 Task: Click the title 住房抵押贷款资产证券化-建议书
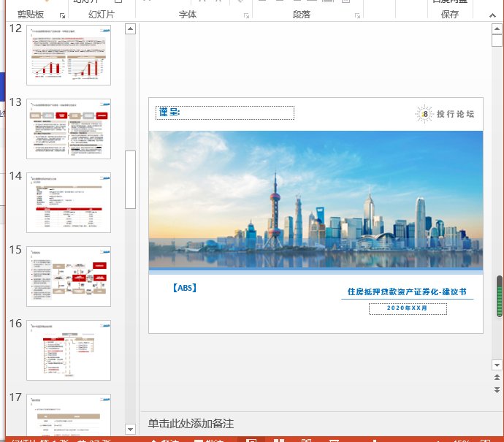tap(406, 292)
